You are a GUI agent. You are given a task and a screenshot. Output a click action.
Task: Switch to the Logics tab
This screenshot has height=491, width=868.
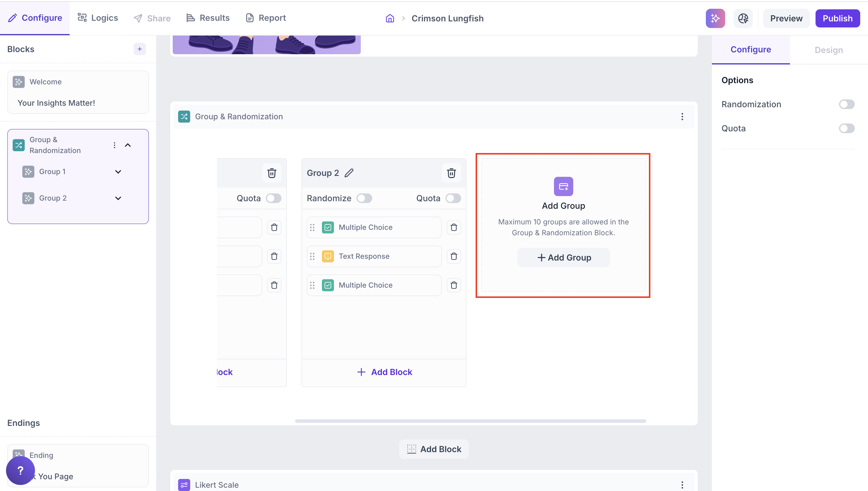[x=98, y=18]
